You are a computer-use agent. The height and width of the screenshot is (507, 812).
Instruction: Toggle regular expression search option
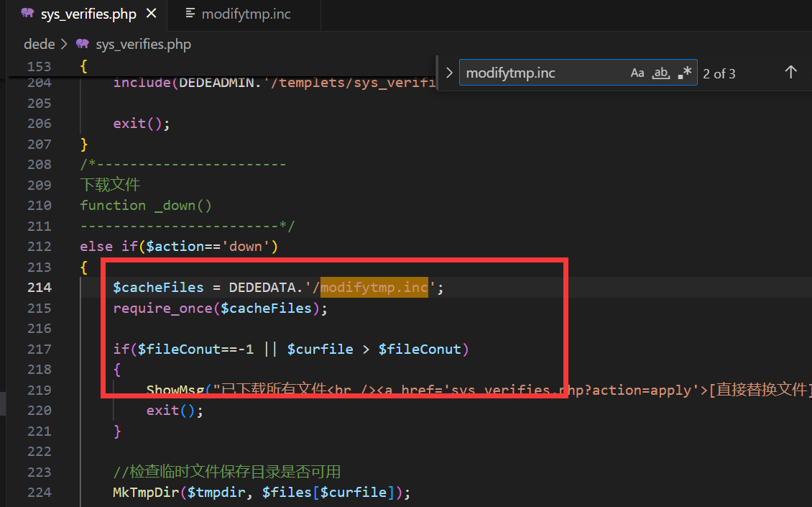click(x=684, y=73)
